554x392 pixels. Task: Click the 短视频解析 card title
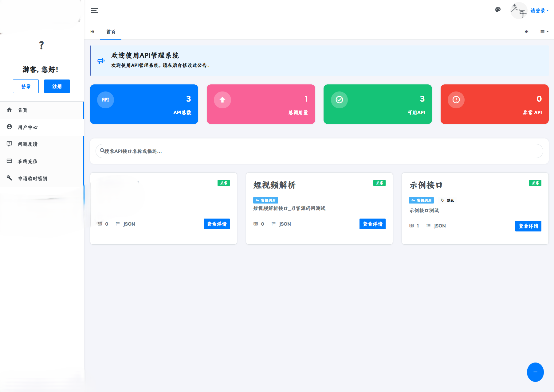pos(274,185)
